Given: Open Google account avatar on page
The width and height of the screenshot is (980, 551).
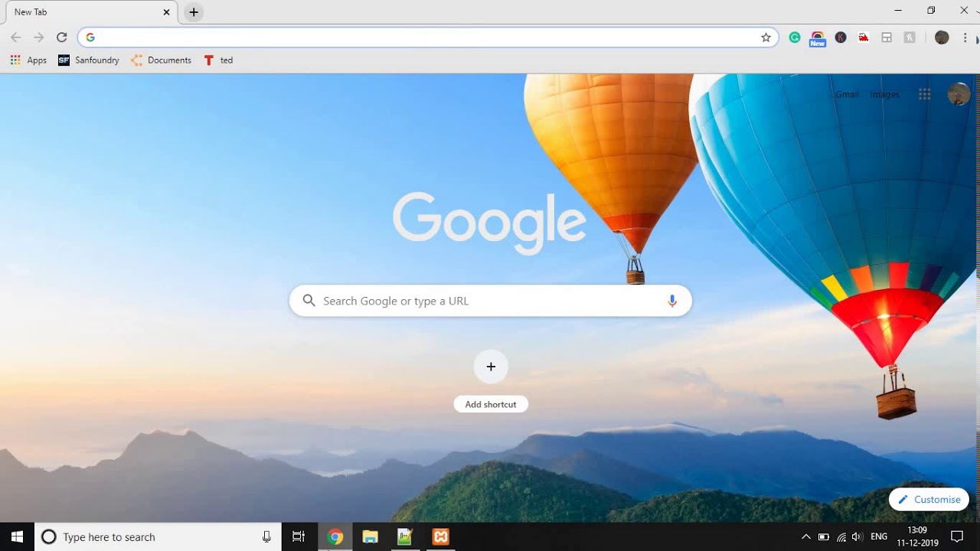Looking at the screenshot, I should click(959, 94).
